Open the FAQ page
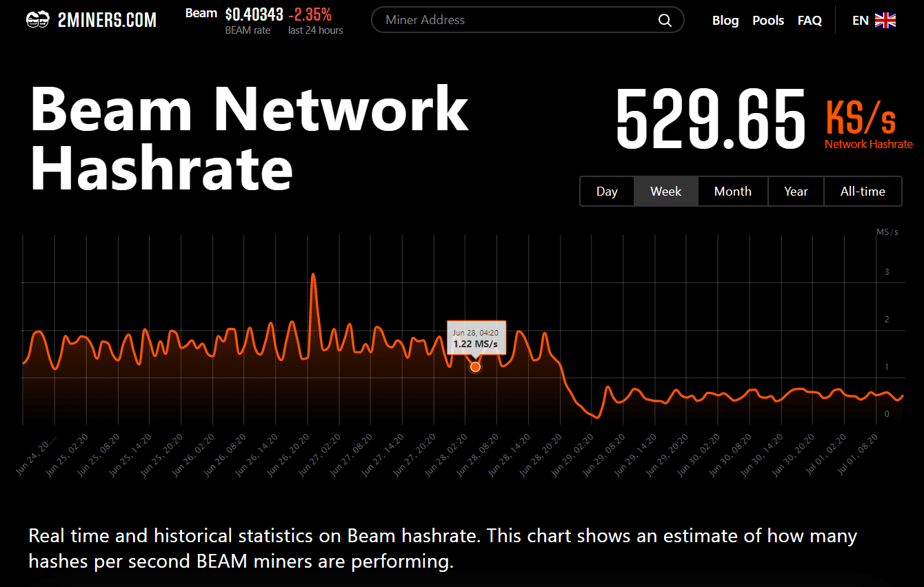 coord(810,21)
